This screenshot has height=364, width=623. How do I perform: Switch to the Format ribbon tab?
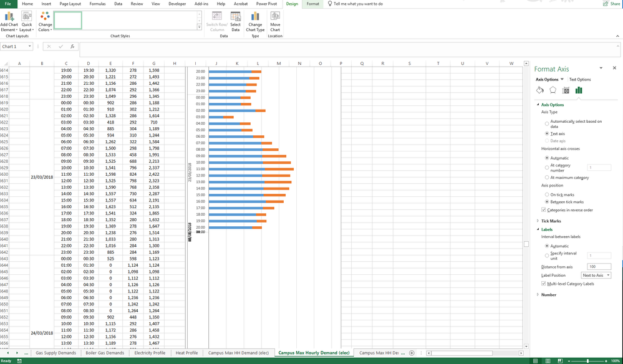(x=312, y=4)
